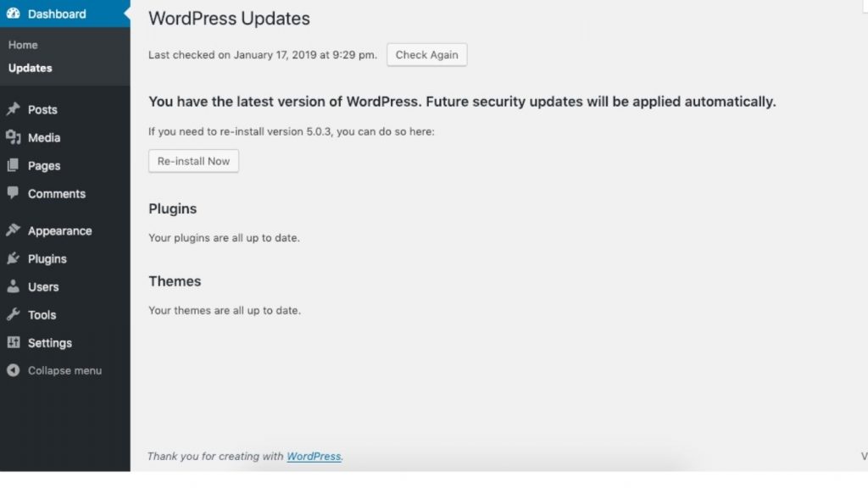Click the Dashboard gauge icon
This screenshot has height=488, width=868.
coord(13,14)
